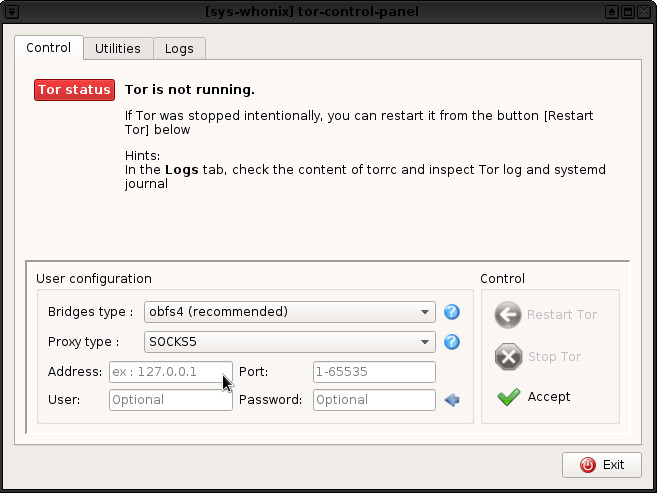
Task: Click the Password input field
Action: coord(374,400)
